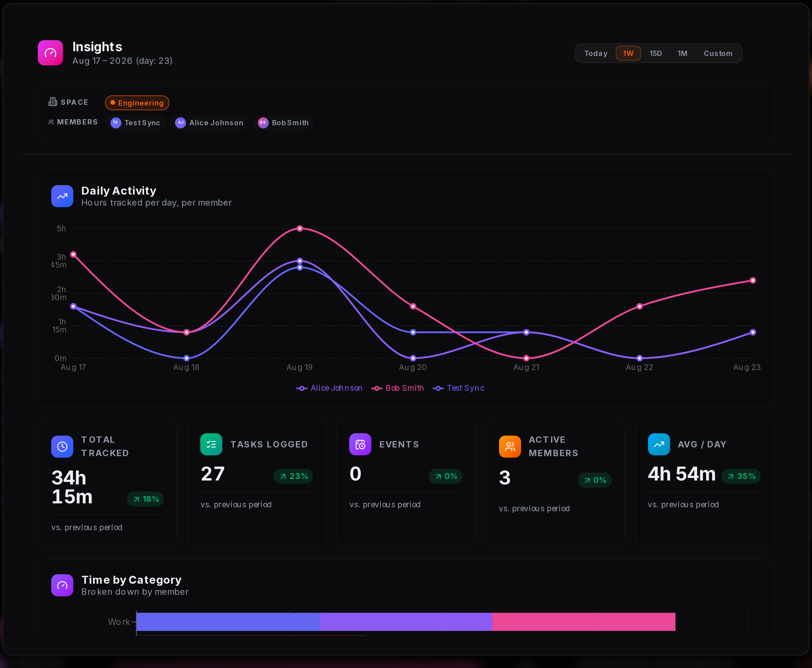Click the Aug 21 axis label
The image size is (812, 668).
click(526, 367)
